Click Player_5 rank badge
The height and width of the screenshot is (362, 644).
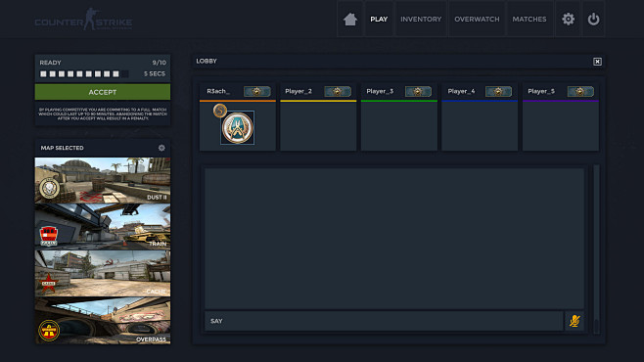click(580, 91)
